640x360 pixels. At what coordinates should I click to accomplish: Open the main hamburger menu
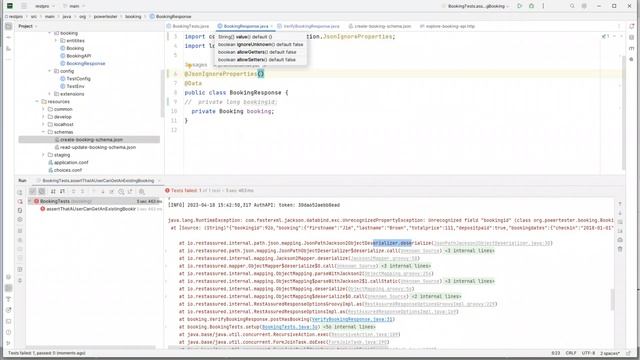pos(24,6)
